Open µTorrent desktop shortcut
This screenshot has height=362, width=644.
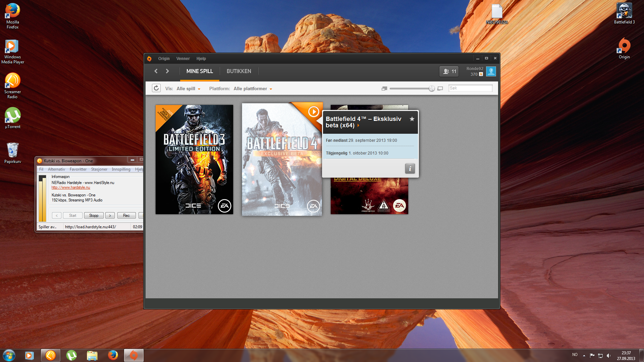coord(12,118)
